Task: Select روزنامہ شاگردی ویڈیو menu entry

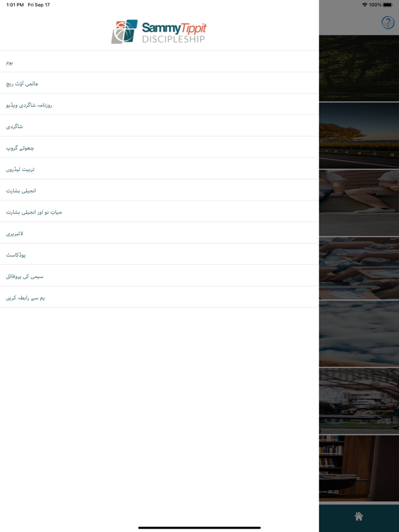Action: pos(159,104)
